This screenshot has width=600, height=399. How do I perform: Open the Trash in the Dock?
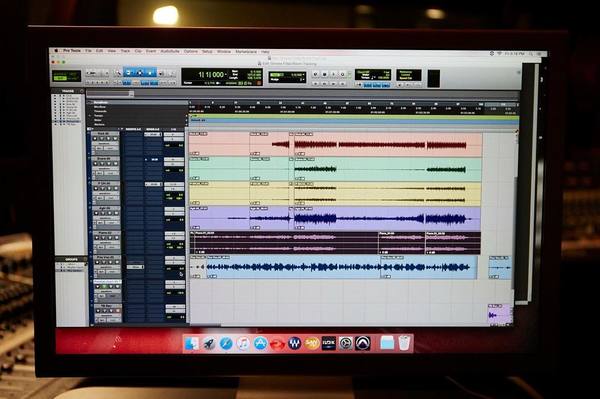pyautogui.click(x=404, y=343)
